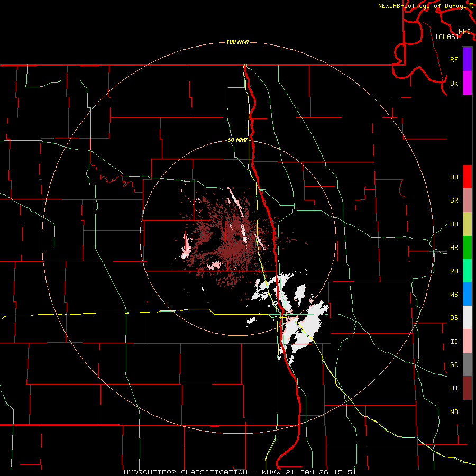The width and height of the screenshot is (476, 476).
Task: Click the IC legend label
Action: (x=454, y=342)
